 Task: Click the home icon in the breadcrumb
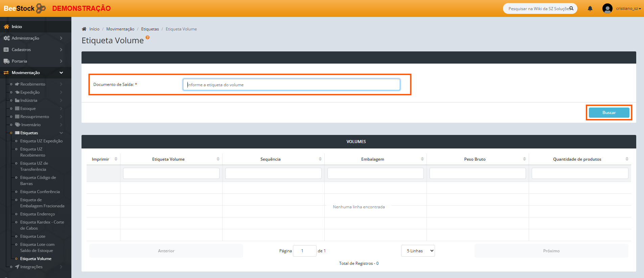(x=84, y=29)
